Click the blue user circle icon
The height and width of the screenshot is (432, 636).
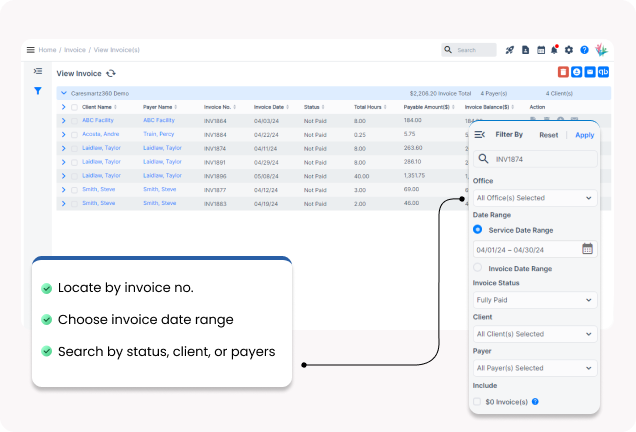(x=576, y=72)
